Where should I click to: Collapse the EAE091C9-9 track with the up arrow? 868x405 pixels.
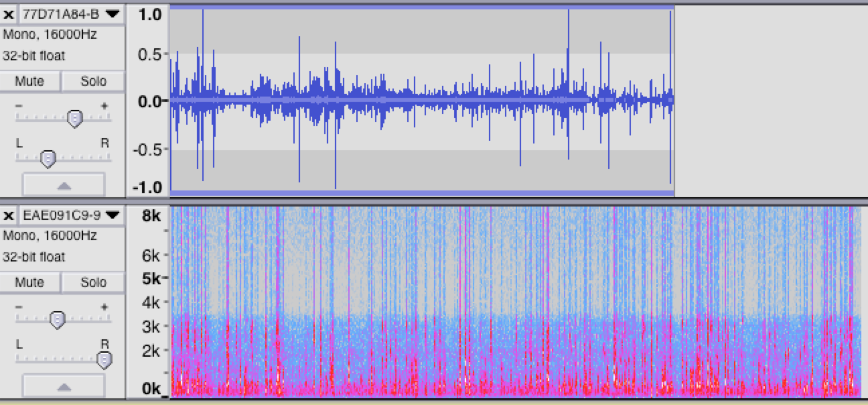click(x=64, y=387)
